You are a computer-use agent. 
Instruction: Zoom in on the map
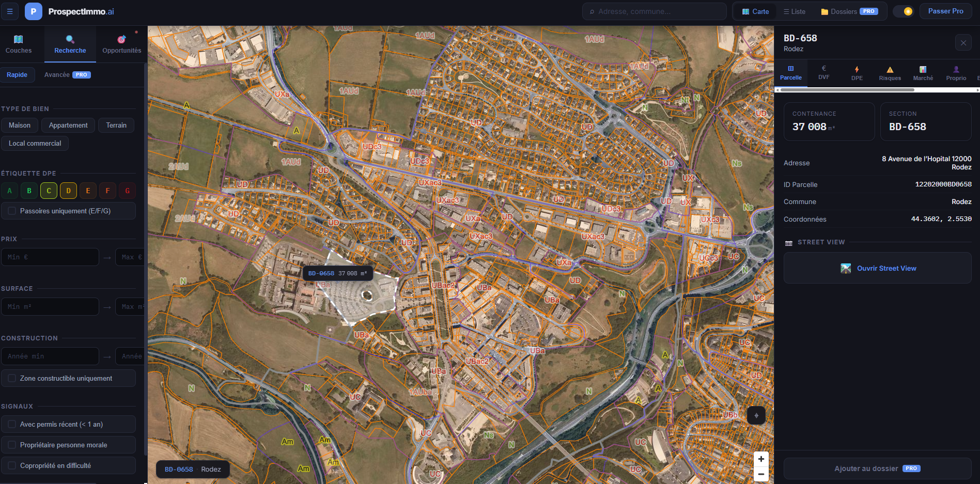[761, 459]
